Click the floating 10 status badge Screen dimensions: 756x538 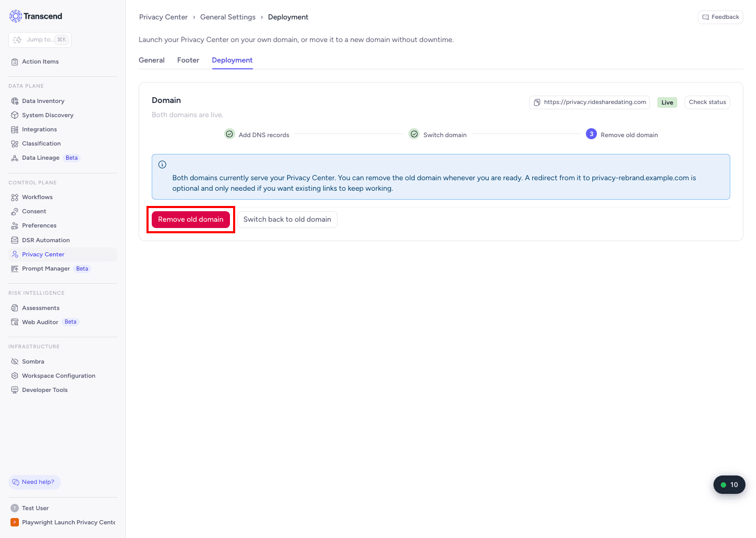click(729, 485)
